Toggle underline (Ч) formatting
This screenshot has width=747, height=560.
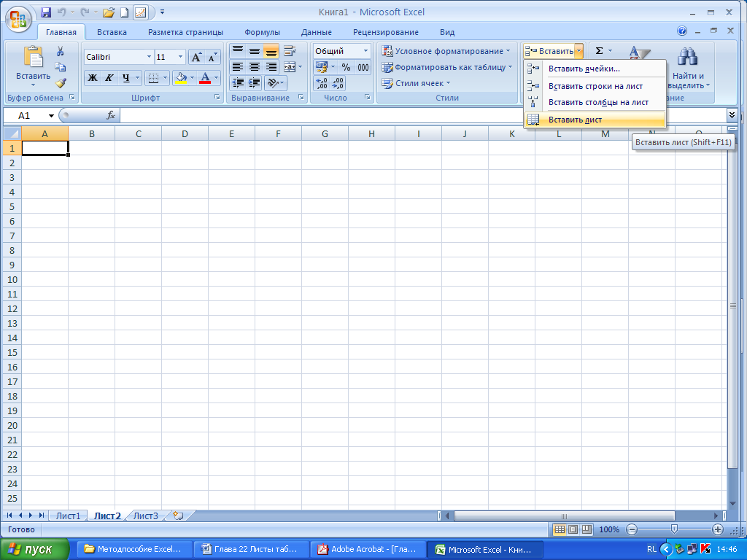125,77
